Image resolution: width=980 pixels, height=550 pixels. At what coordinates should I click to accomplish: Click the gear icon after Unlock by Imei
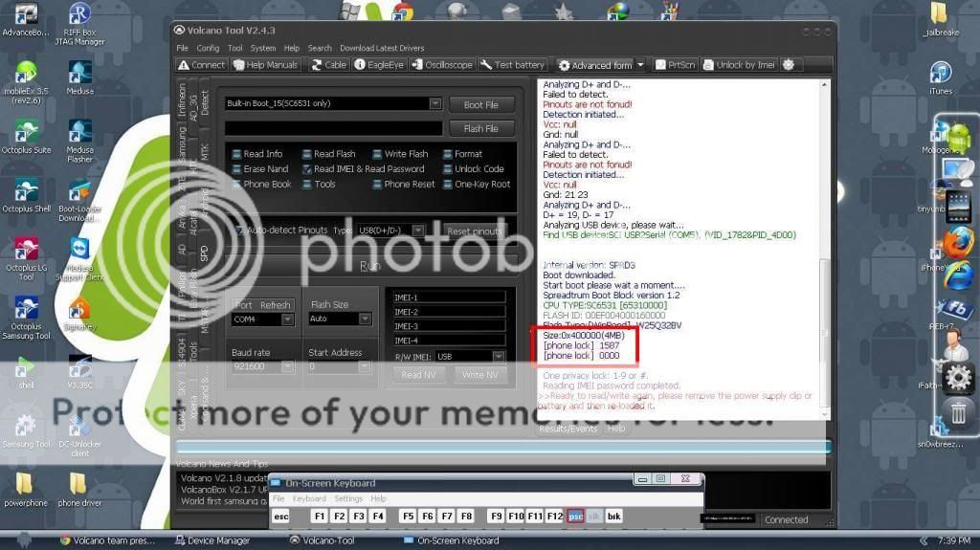pyautogui.click(x=789, y=65)
